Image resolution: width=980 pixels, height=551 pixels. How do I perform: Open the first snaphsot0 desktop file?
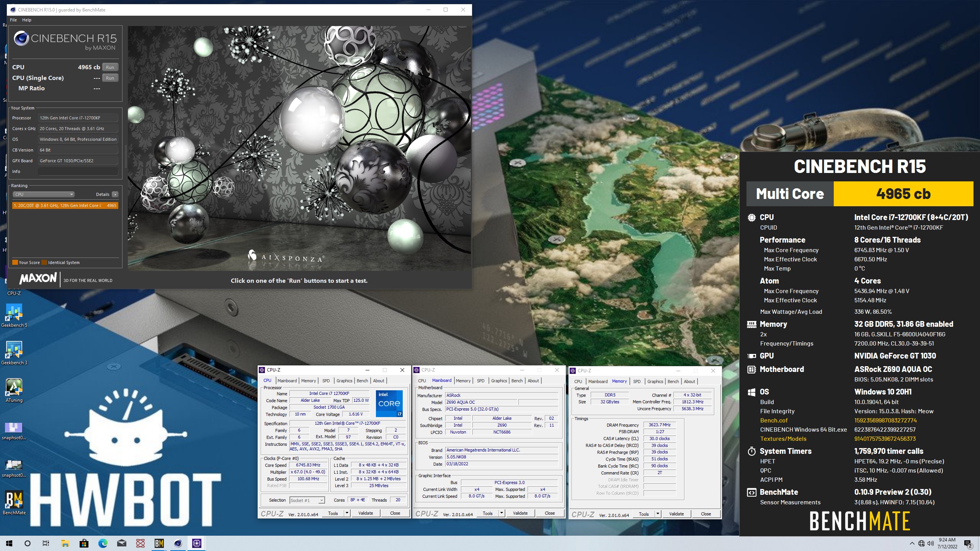click(x=14, y=431)
